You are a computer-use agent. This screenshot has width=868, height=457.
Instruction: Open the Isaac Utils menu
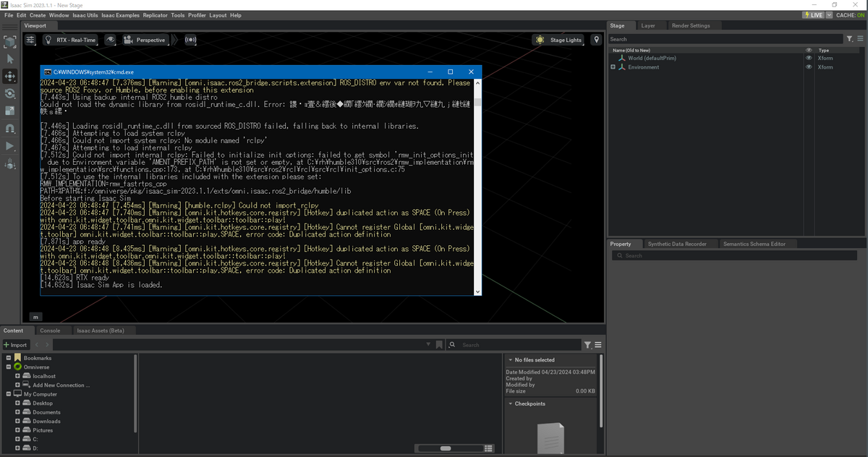(85, 15)
